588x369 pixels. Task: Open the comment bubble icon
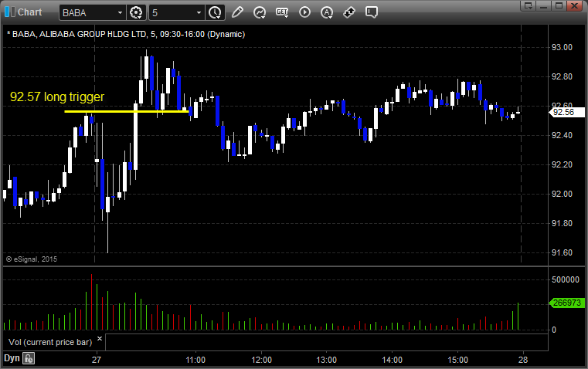(372, 12)
